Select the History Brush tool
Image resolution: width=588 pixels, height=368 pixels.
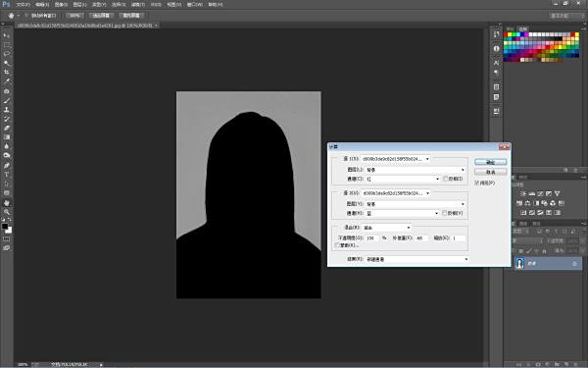(7, 119)
